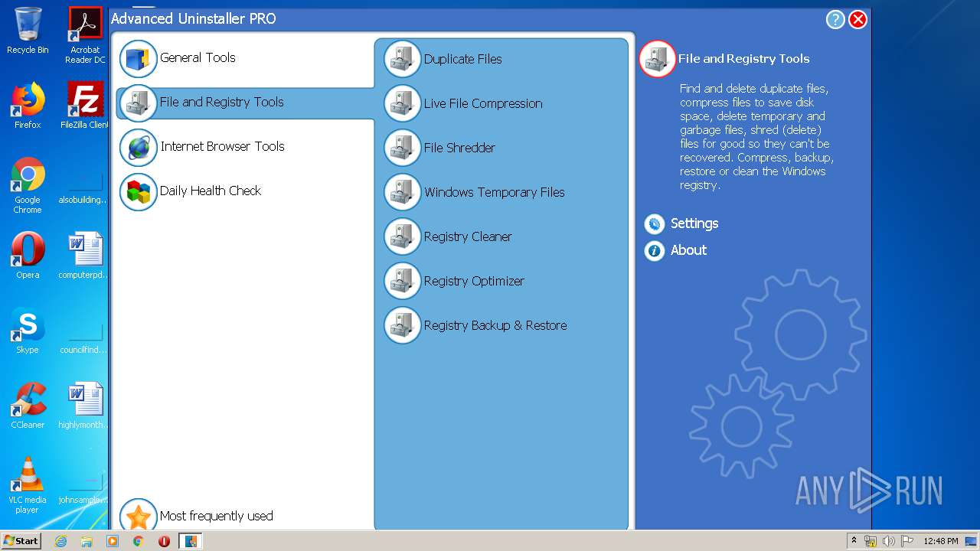Click the help question mark button
The height and width of the screenshot is (551, 980).
point(835,20)
